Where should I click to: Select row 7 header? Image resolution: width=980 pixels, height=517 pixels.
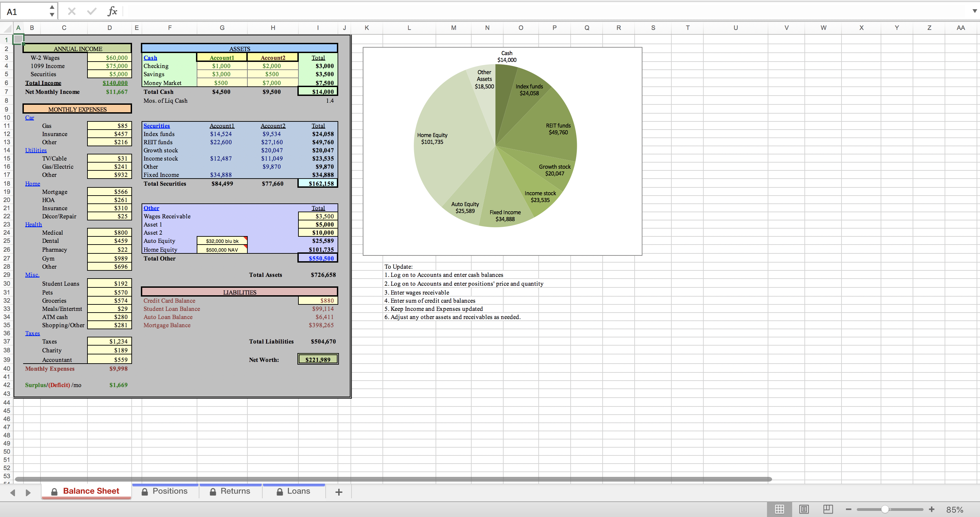(x=6, y=91)
